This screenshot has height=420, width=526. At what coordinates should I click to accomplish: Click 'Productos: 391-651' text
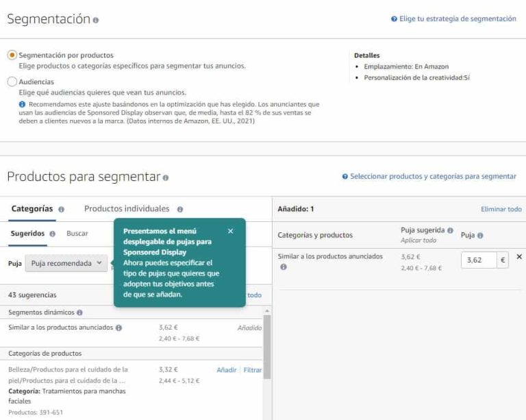(36, 412)
